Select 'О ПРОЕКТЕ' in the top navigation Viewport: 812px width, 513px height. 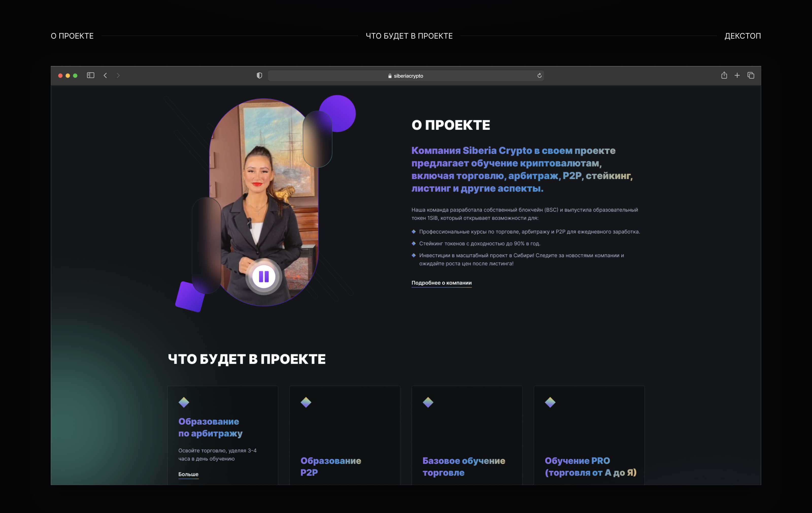pyautogui.click(x=72, y=36)
